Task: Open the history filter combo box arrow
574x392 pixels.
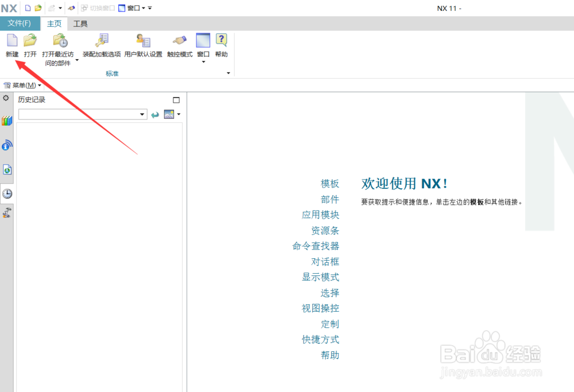Action: tap(142, 115)
